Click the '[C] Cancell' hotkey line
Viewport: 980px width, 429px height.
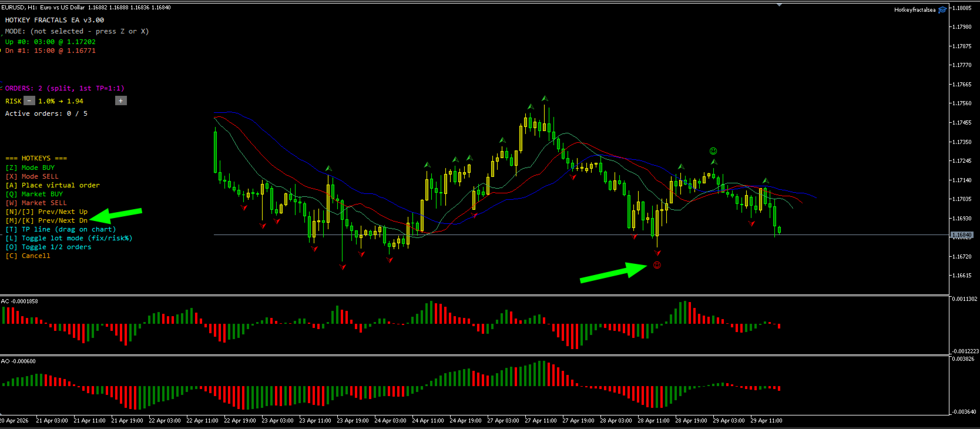[28, 256]
